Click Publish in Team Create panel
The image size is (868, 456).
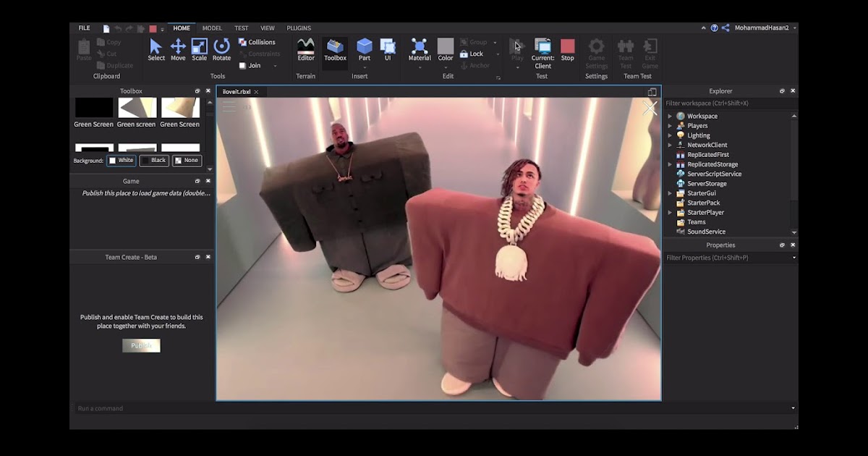(x=141, y=346)
